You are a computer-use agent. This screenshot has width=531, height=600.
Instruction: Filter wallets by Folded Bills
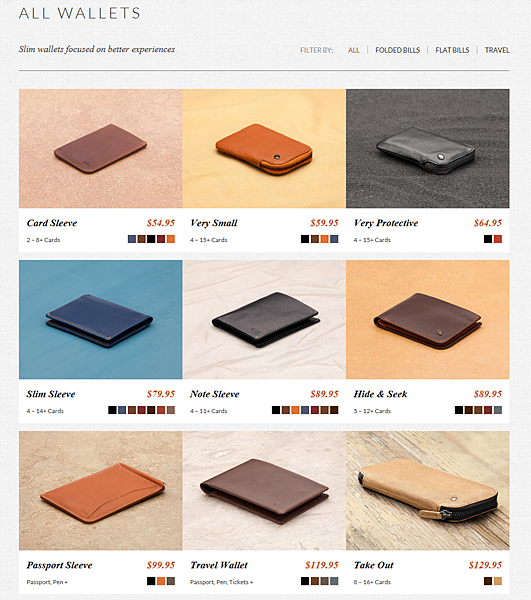pos(397,50)
